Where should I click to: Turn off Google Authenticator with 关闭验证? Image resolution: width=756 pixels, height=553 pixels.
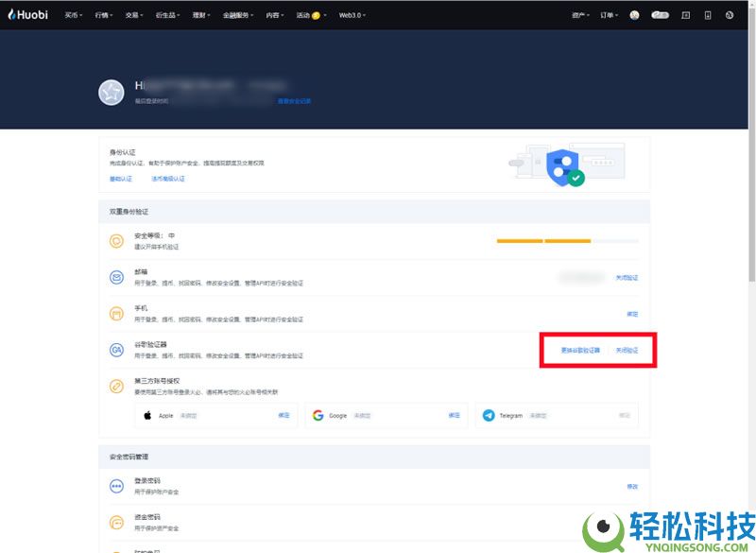coord(626,350)
